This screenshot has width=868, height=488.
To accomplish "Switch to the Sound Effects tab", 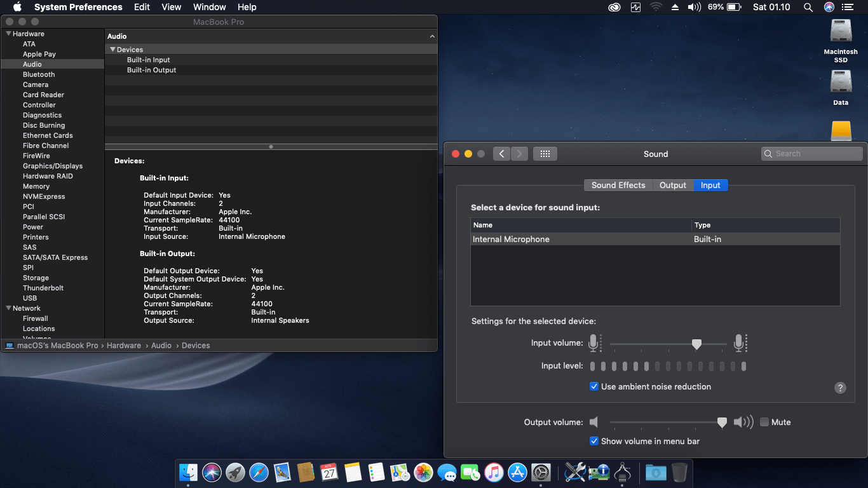I will 618,185.
